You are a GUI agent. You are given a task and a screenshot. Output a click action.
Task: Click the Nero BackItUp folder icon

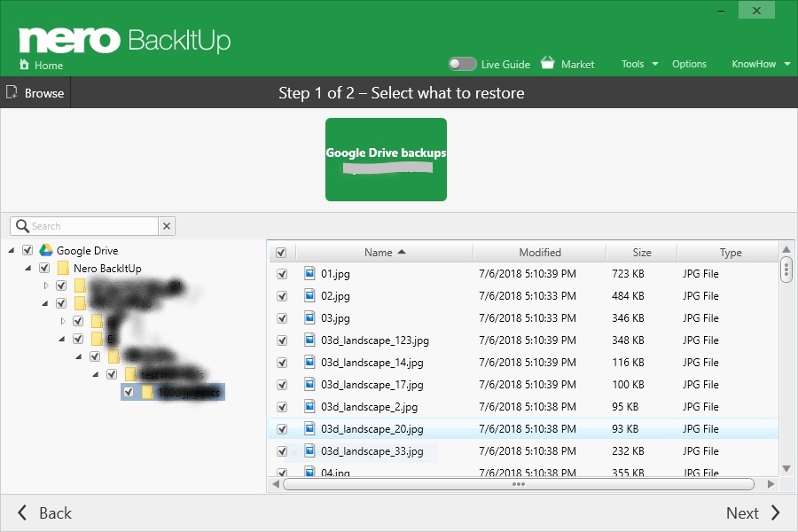63,268
